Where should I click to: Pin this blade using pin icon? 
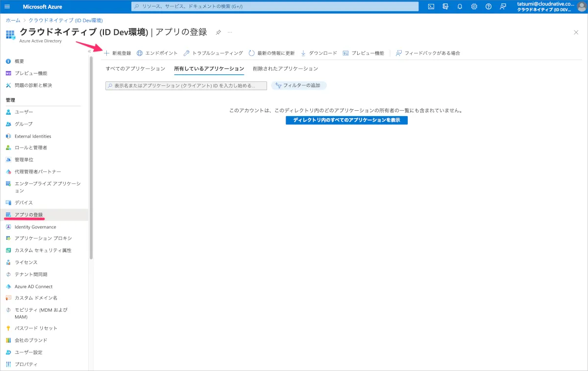point(219,32)
